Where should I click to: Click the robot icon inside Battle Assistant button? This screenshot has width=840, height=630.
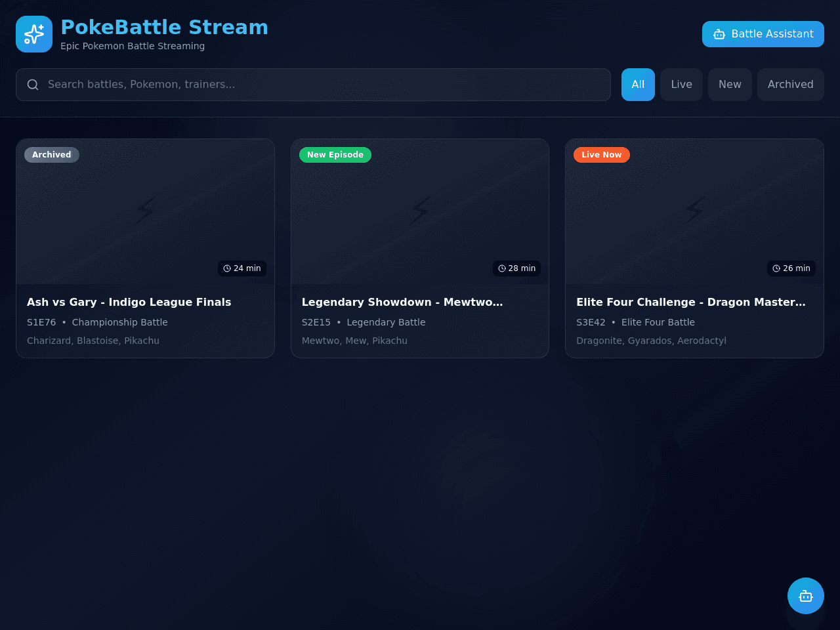[x=719, y=34]
